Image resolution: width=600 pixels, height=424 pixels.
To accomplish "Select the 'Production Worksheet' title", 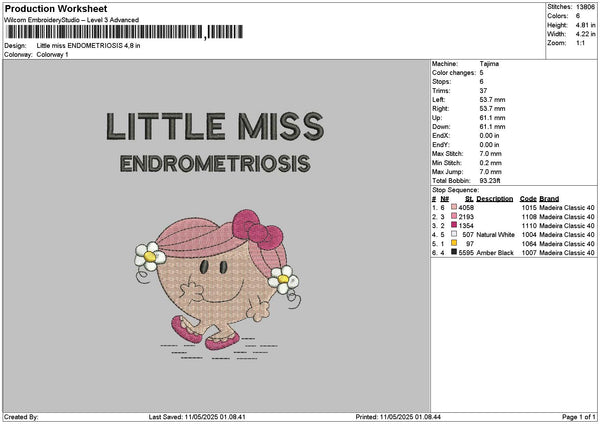I will pyautogui.click(x=56, y=8).
